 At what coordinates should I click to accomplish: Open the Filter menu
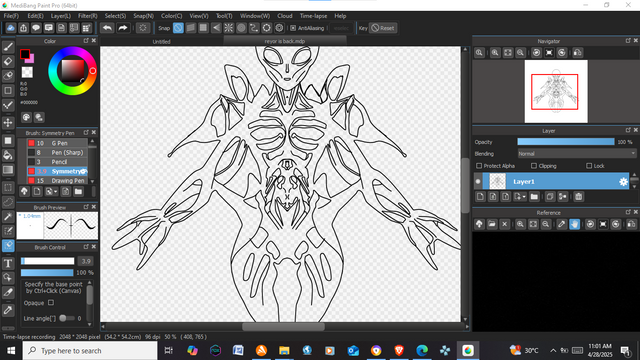(88, 16)
